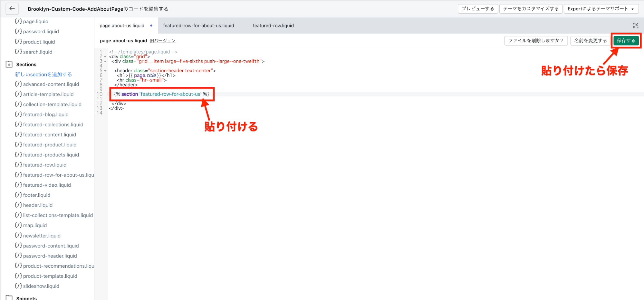Click the Snippets folder icon
Viewport: 644px width, 300px height.
[x=9, y=298]
